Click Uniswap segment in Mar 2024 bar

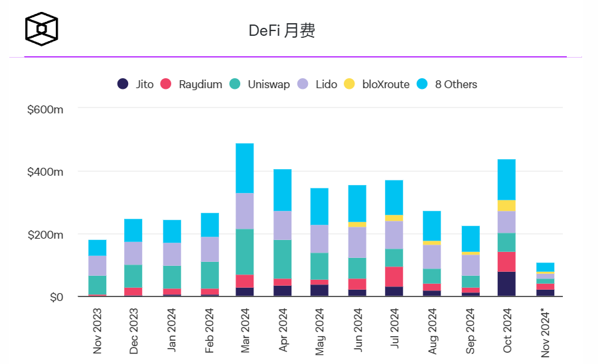[244, 252]
